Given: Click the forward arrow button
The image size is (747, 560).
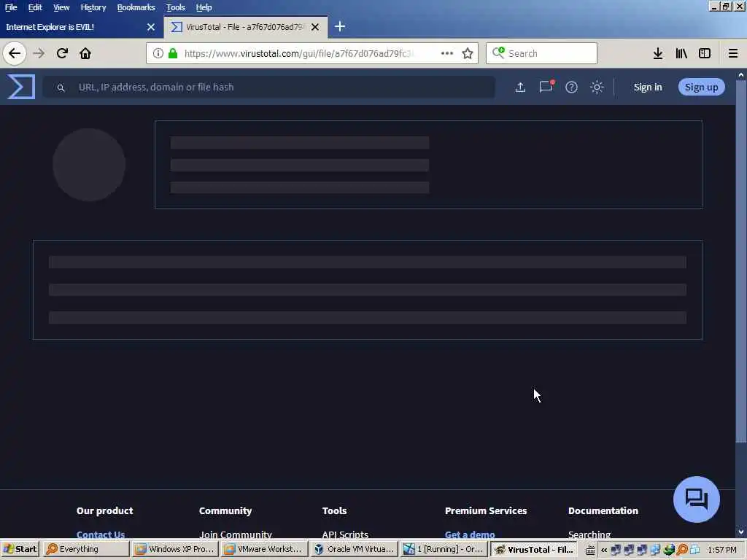Looking at the screenshot, I should point(39,53).
